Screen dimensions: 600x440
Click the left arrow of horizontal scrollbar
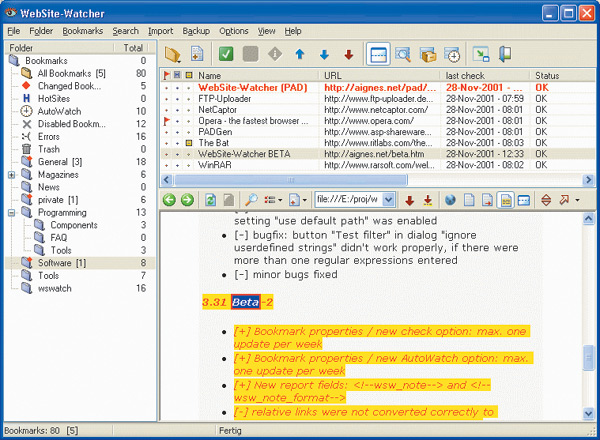(x=166, y=179)
